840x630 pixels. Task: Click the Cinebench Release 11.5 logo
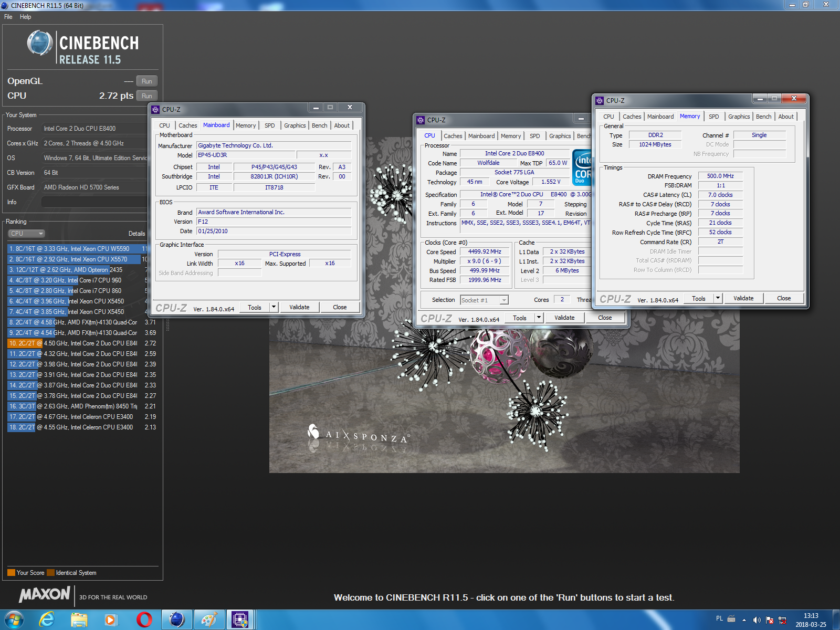[83, 47]
